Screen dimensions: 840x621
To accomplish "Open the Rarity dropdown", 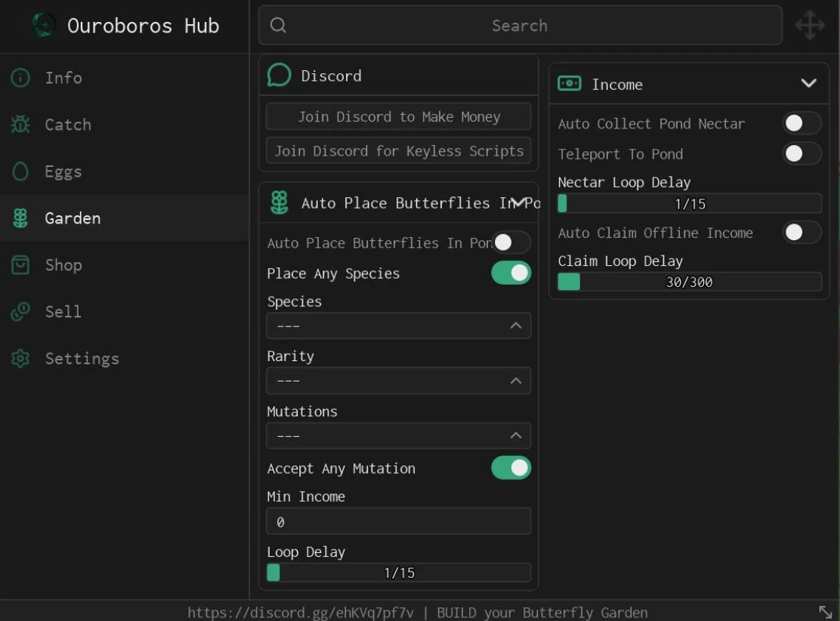I will 399,381.
